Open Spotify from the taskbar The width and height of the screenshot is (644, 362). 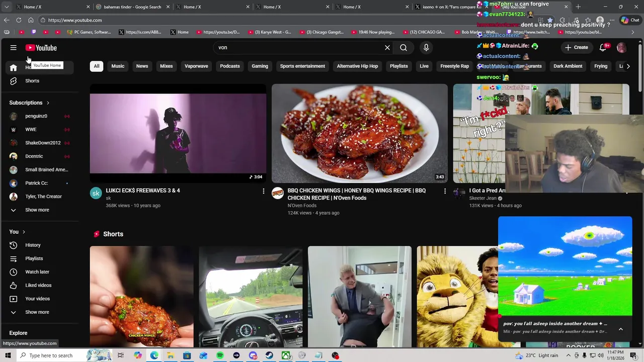(220, 355)
